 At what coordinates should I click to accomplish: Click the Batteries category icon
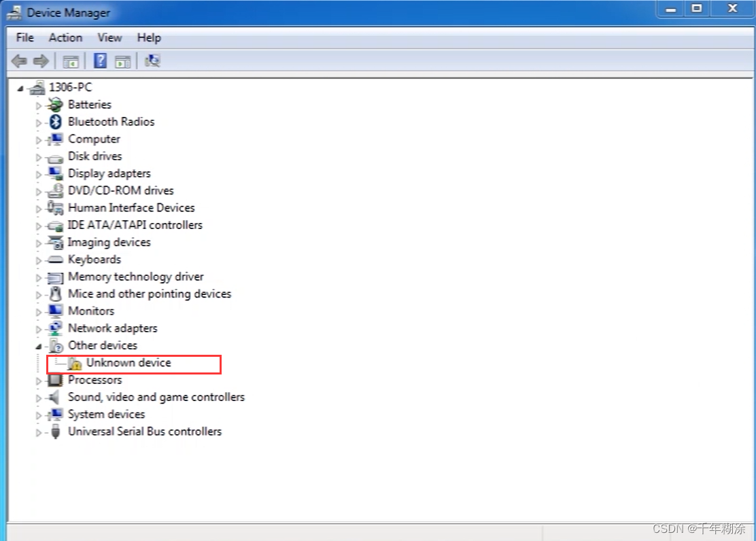tap(56, 105)
